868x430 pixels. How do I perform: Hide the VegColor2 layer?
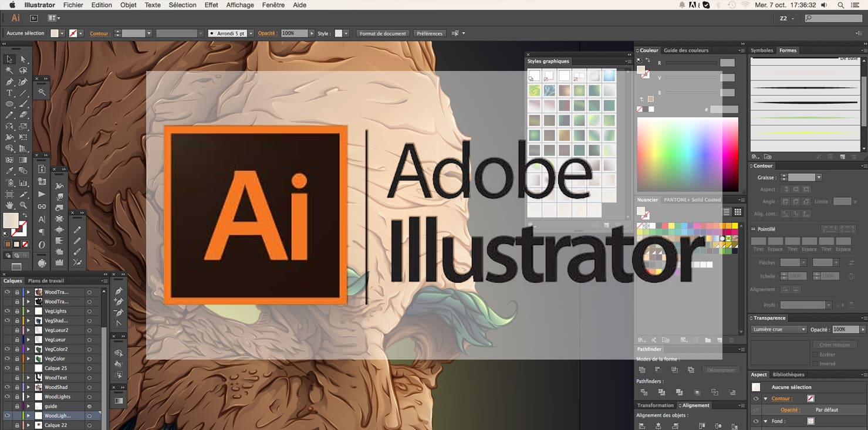(x=7, y=349)
